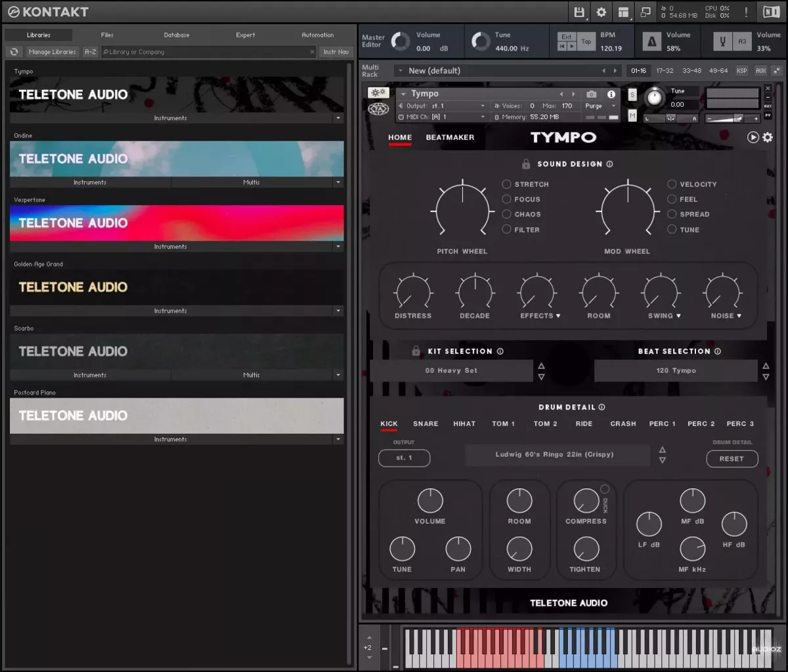Select the TUNE mod wheel option
Image resolution: width=788 pixels, height=672 pixels.
point(672,230)
